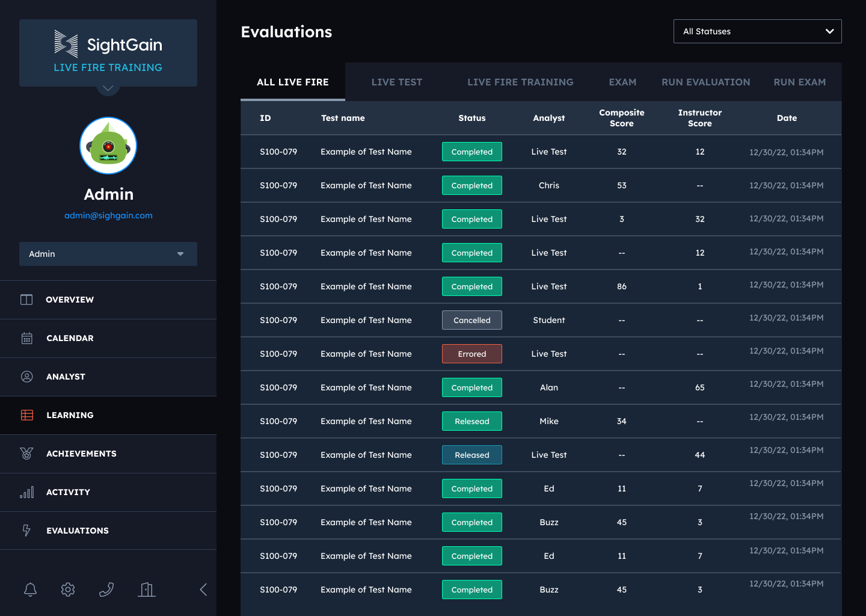The width and height of the screenshot is (866, 616).
Task: Click the Admin username heading
Action: (x=108, y=194)
